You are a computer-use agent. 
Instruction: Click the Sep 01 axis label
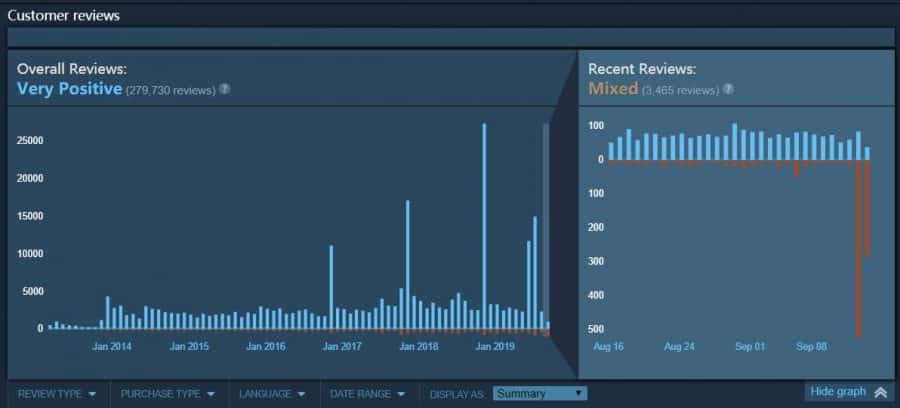750,347
